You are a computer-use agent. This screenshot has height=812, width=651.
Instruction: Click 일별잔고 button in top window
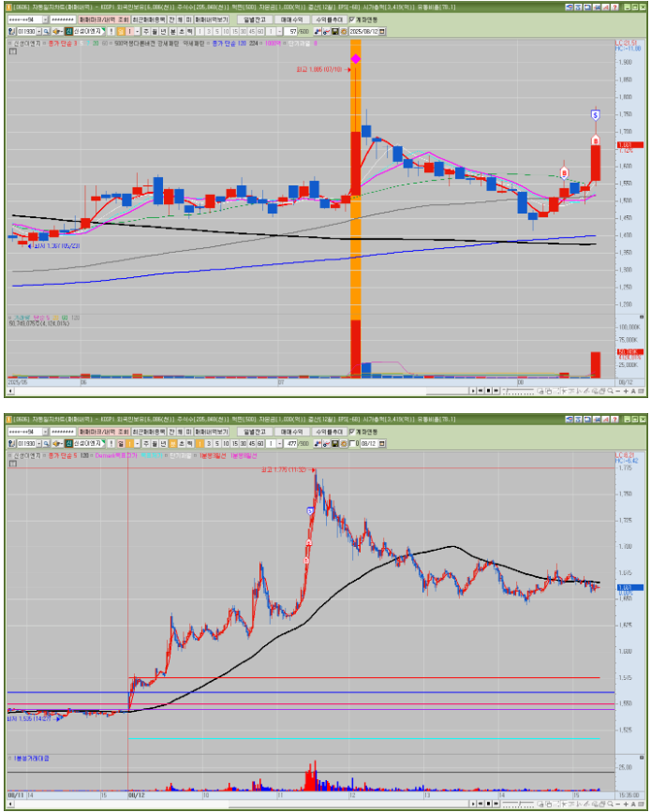[x=254, y=20]
